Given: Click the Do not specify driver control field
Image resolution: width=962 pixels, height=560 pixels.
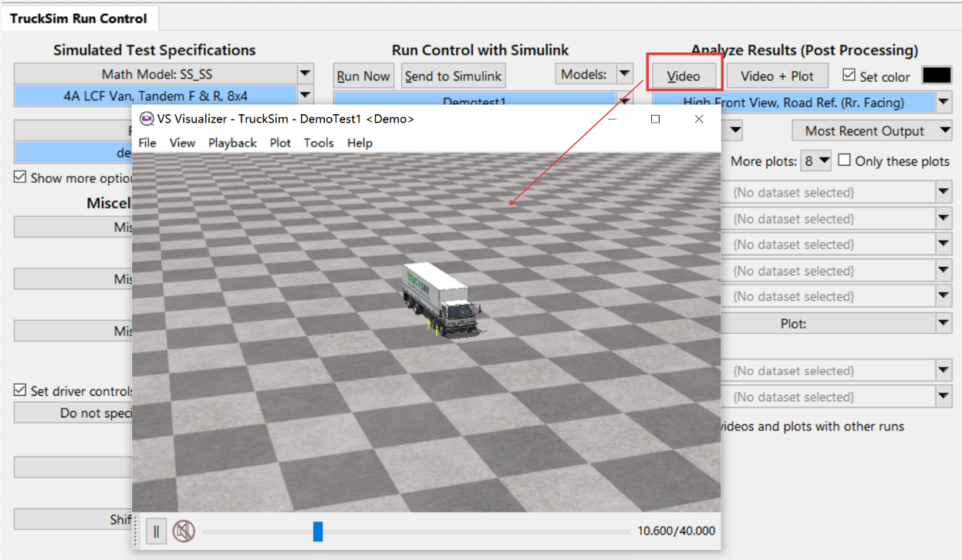Looking at the screenshot, I should [x=73, y=413].
